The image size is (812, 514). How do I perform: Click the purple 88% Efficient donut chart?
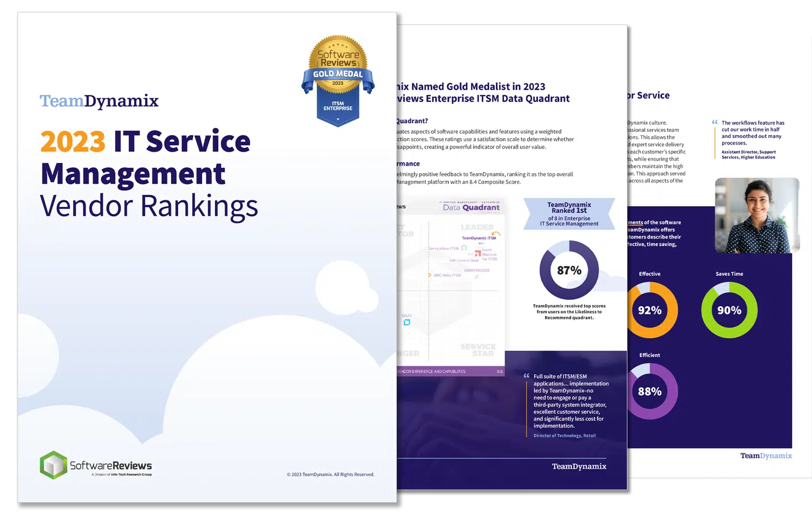(650, 392)
